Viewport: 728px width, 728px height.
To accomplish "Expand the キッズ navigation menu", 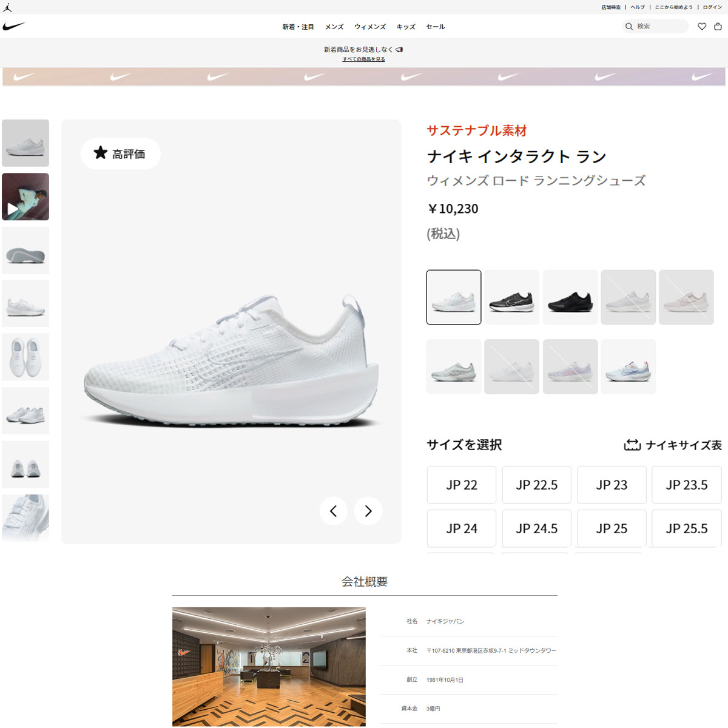I will coord(406,27).
